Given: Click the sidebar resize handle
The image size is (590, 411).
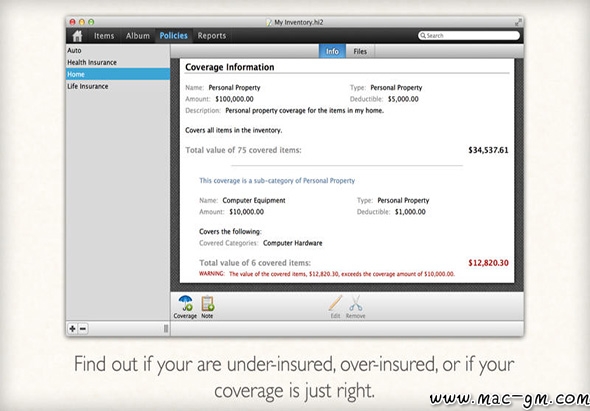Looking at the screenshot, I should (x=166, y=329).
